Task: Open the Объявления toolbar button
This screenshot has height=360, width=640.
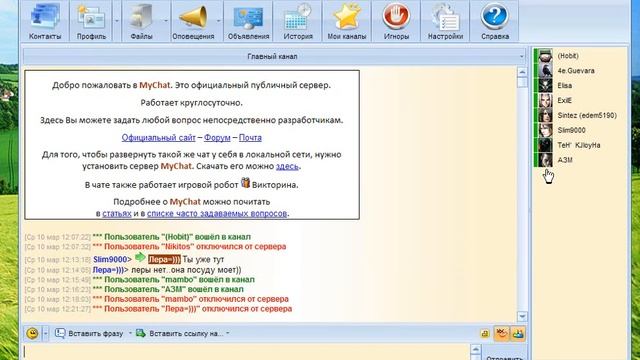Action: 248,21
